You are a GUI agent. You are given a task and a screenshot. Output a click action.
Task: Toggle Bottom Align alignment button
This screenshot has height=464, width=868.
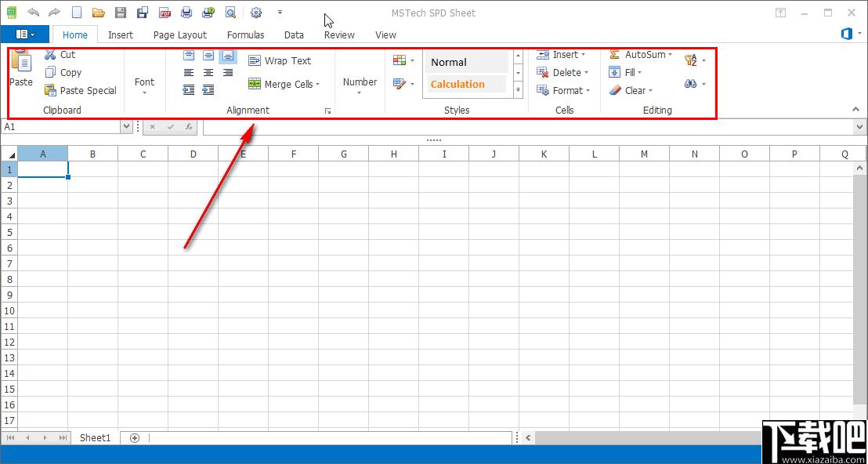pyautogui.click(x=228, y=56)
